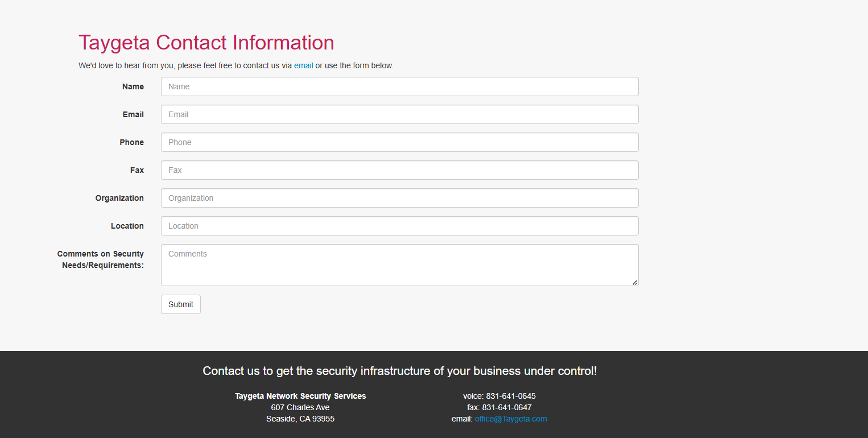Screen dimensions: 868x438
Task: Click the 'Contact us to get the security' footer headline
Action: point(400,371)
